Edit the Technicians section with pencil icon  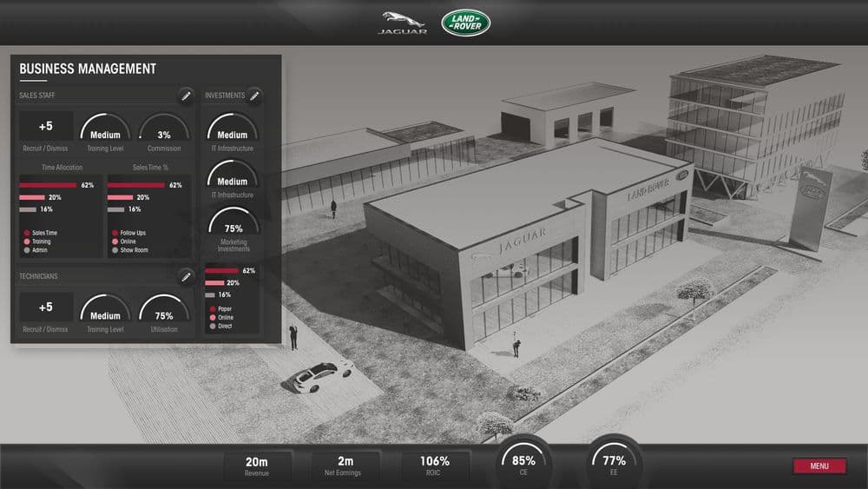pos(186,276)
